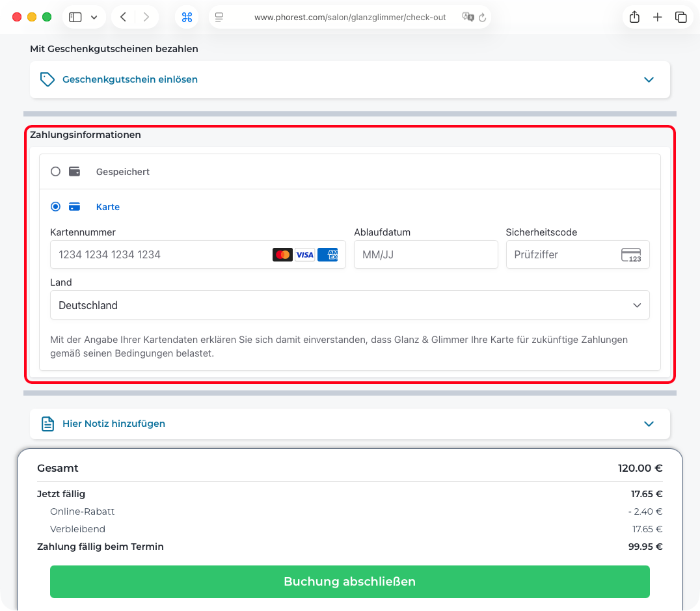Open a new tab with plus icon
Image resolution: width=700 pixels, height=611 pixels.
tap(657, 18)
